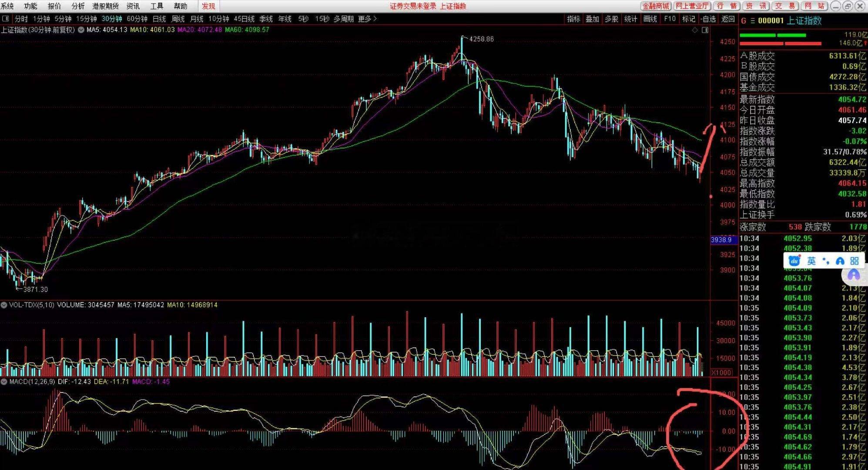Expand the VOL-TDX indicator dropdown arrow
Viewport: 868px width, 470px height.
[4, 305]
